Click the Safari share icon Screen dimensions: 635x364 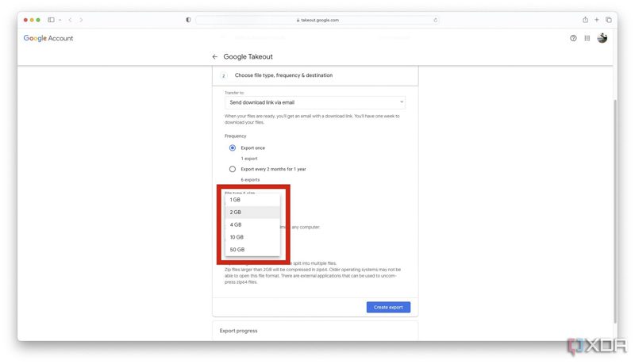click(586, 20)
